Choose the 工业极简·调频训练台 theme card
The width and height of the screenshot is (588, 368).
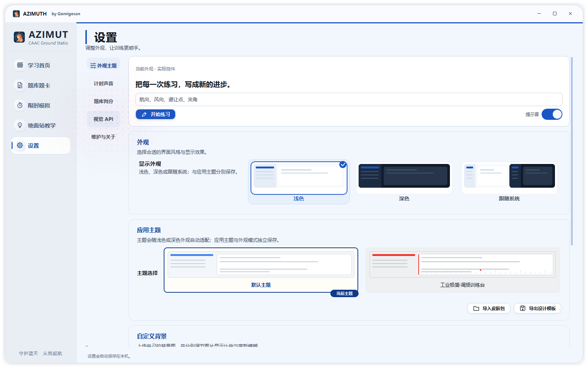(x=463, y=270)
